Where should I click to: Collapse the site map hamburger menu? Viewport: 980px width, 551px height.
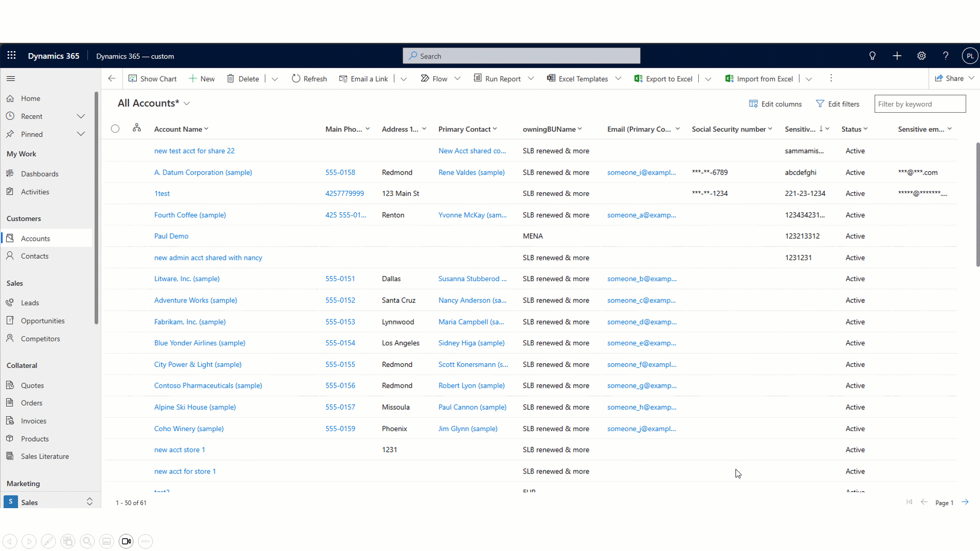[11, 79]
